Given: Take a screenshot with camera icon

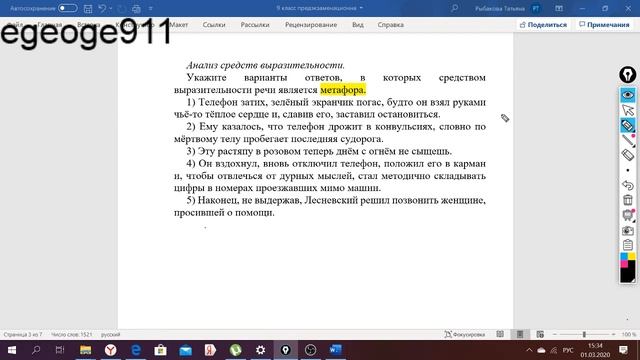Looking at the screenshot, I should click(628, 230).
